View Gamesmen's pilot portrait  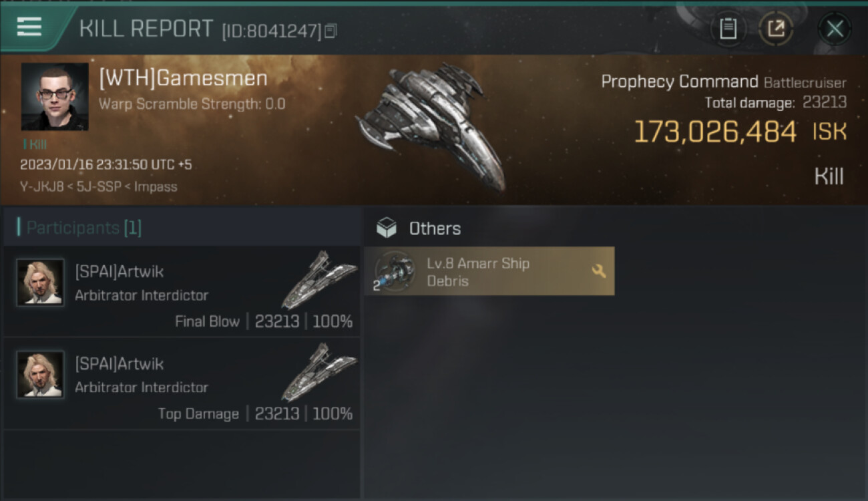coord(55,97)
